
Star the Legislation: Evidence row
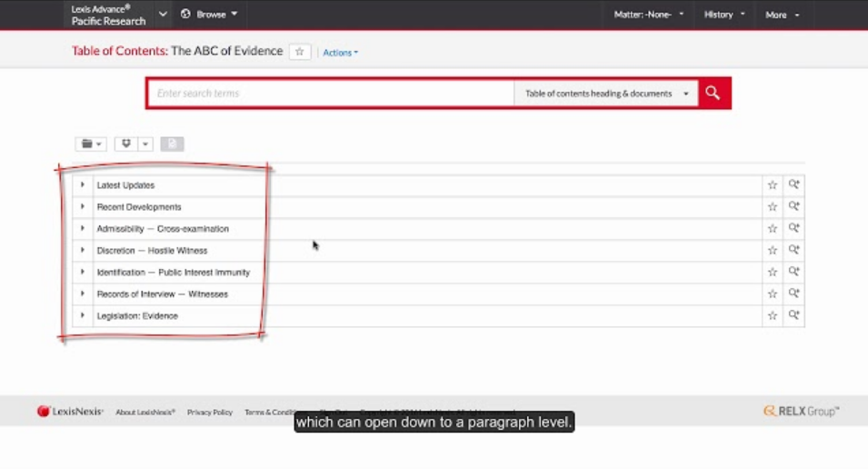pyautogui.click(x=773, y=315)
